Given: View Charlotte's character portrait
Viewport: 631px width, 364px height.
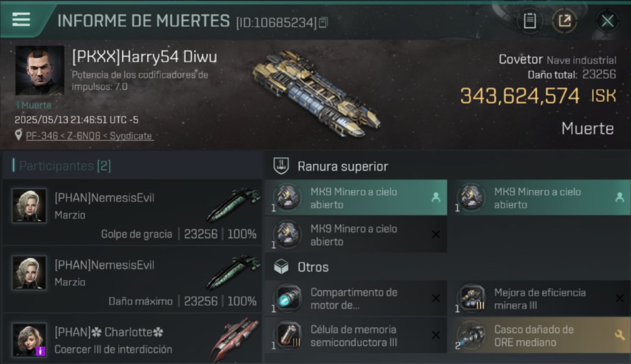Looking at the screenshot, I should pyautogui.click(x=29, y=340).
